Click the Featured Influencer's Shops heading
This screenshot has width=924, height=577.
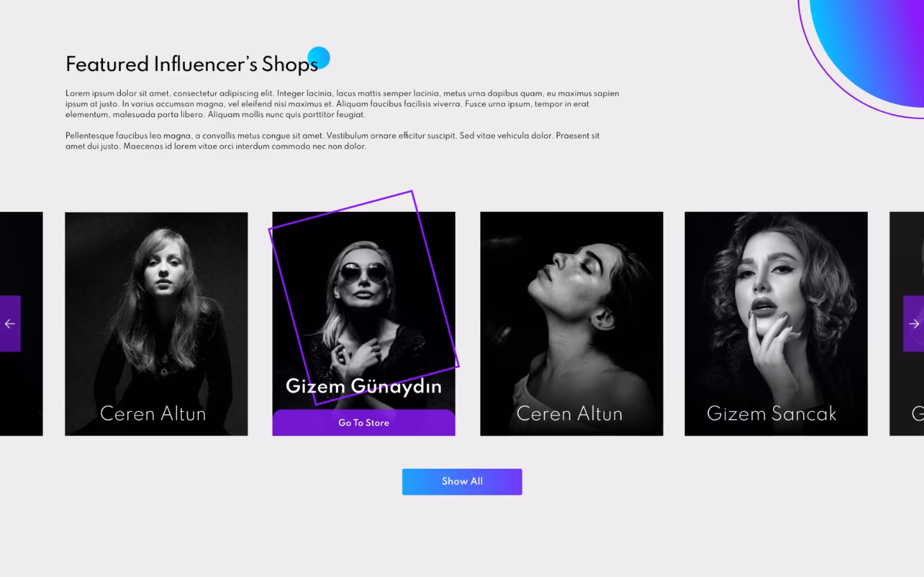coord(192,64)
